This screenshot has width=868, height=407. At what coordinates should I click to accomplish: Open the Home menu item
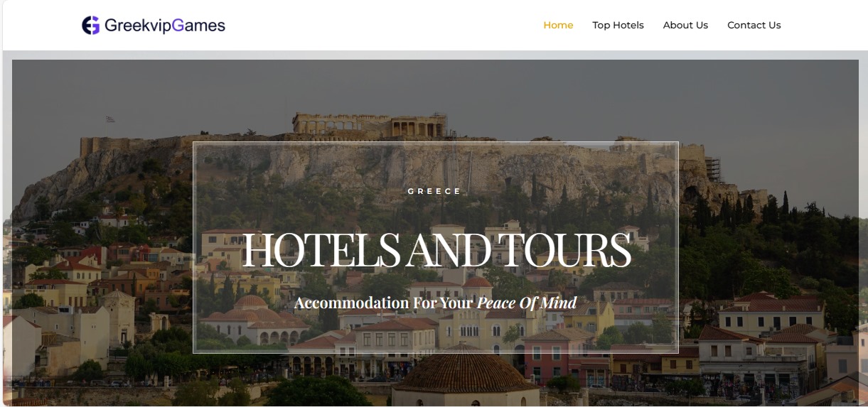tap(558, 25)
